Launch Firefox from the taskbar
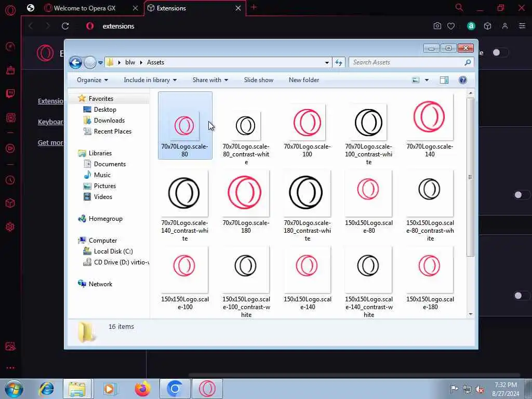Screen dimensions: 532x399 pos(142,389)
